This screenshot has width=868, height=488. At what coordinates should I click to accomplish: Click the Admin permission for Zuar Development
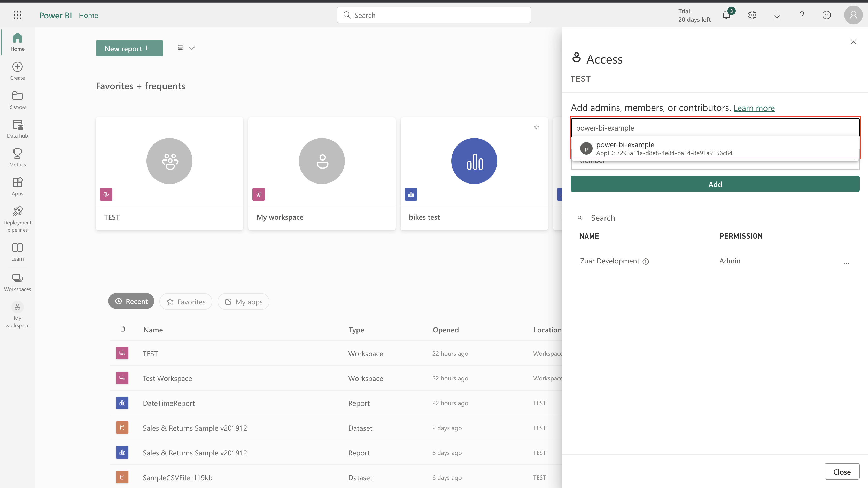coord(730,261)
